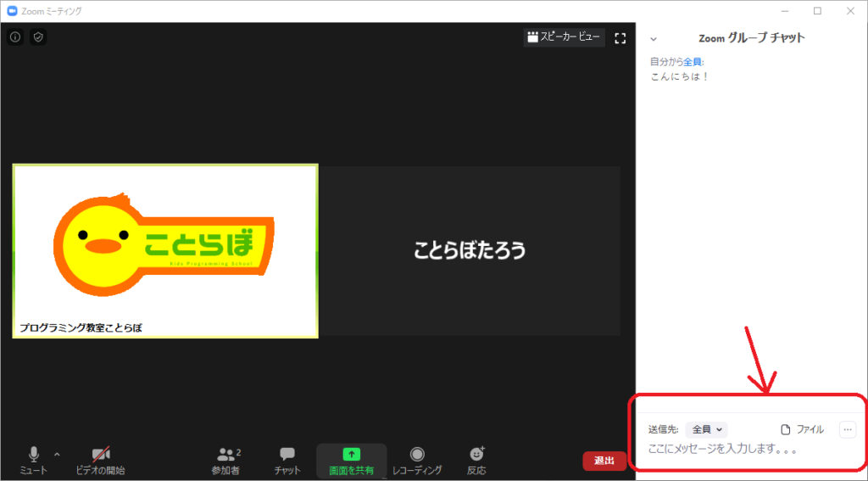Switch to スピーカービュー speaker view
The image size is (868, 481).
click(x=564, y=37)
